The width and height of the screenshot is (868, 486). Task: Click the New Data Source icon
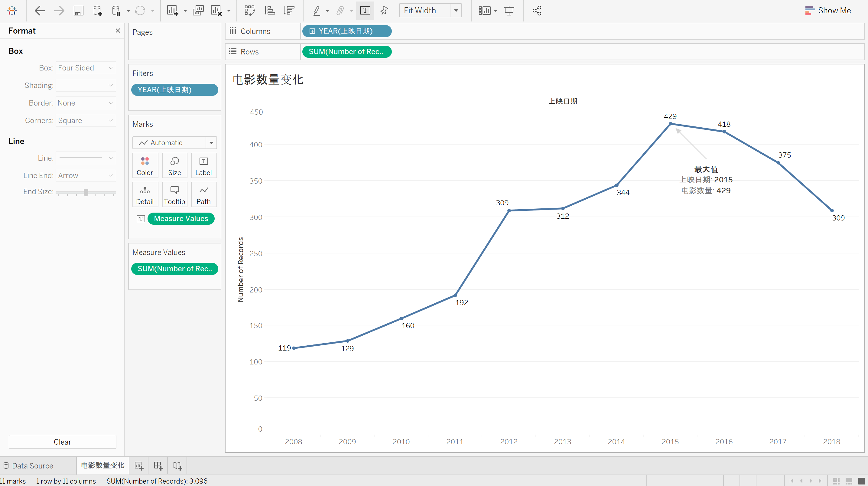click(97, 11)
